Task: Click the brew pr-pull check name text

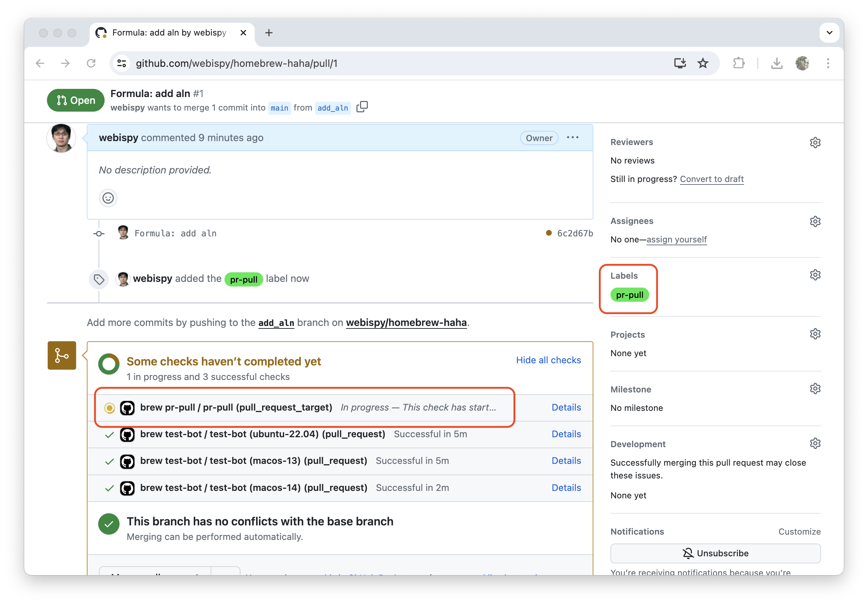Action: click(x=236, y=407)
